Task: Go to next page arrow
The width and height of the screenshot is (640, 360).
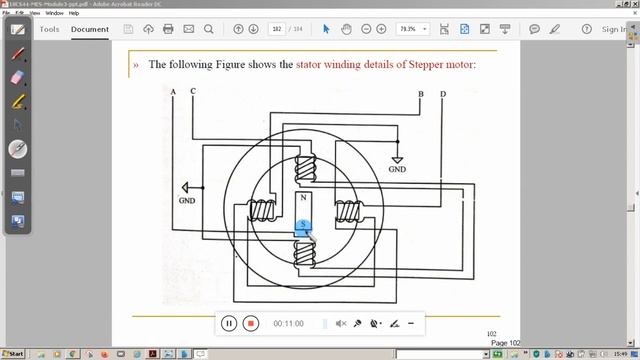Action: [253, 29]
